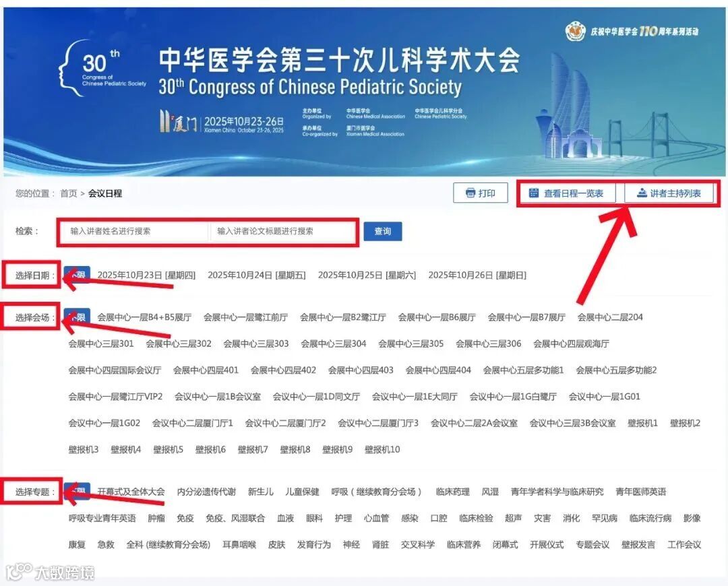Choose topic 儿童保健

(x=302, y=492)
